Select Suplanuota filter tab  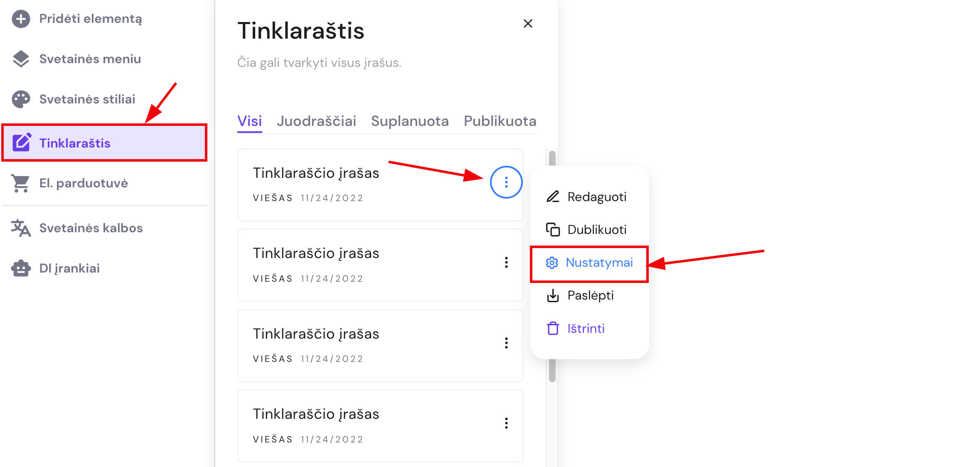tap(410, 121)
